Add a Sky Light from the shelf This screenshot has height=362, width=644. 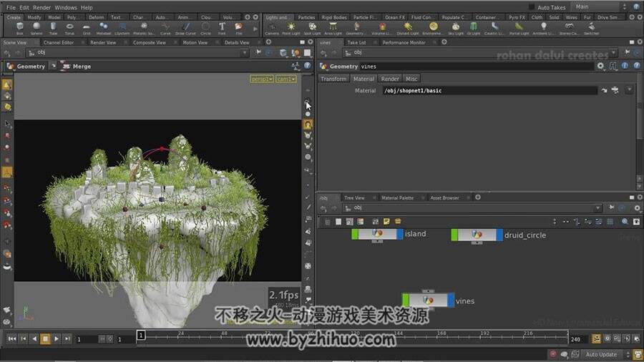point(456,29)
